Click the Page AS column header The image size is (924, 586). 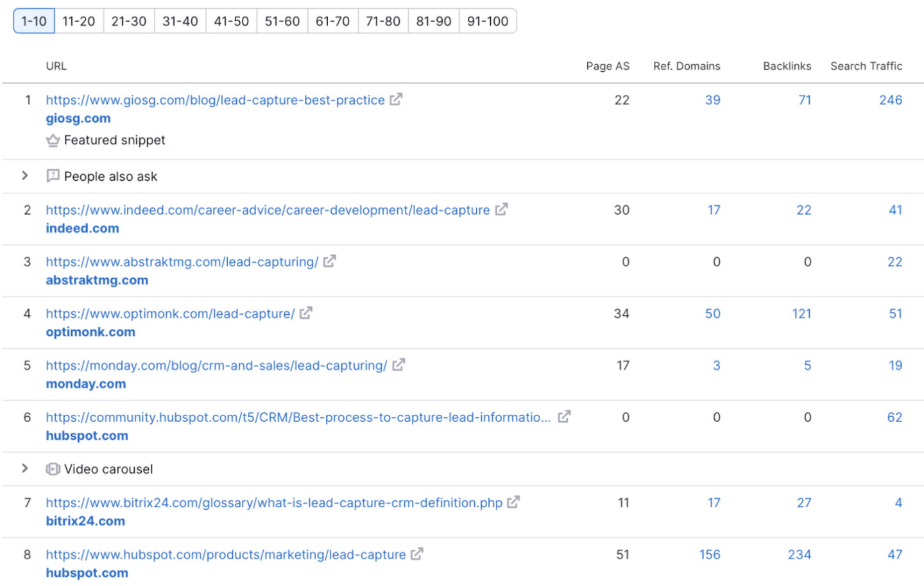point(608,66)
